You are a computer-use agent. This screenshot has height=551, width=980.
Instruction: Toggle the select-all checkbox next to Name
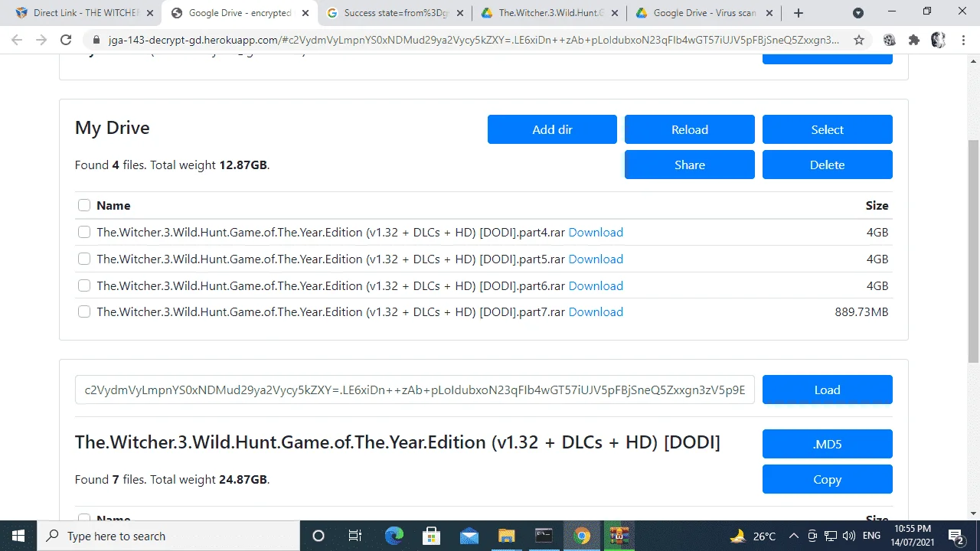(x=84, y=205)
